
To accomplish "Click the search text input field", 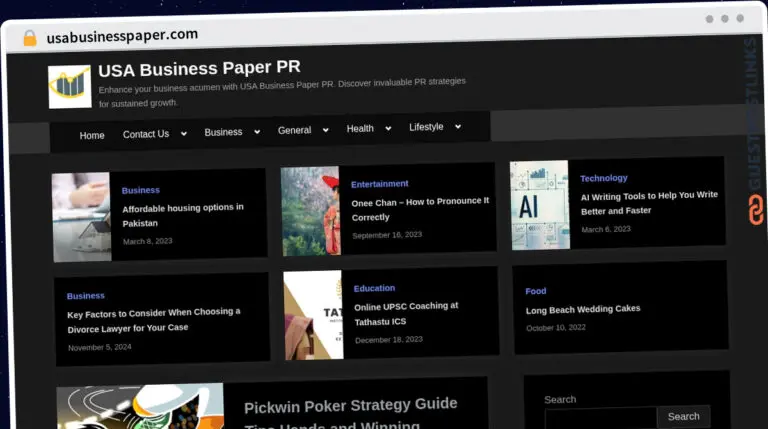I will [601, 418].
